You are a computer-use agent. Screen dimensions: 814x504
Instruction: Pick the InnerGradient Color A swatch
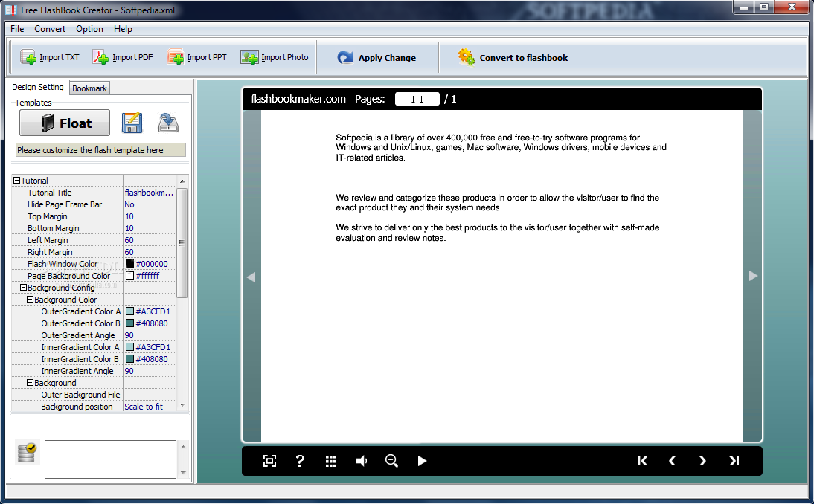(129, 347)
